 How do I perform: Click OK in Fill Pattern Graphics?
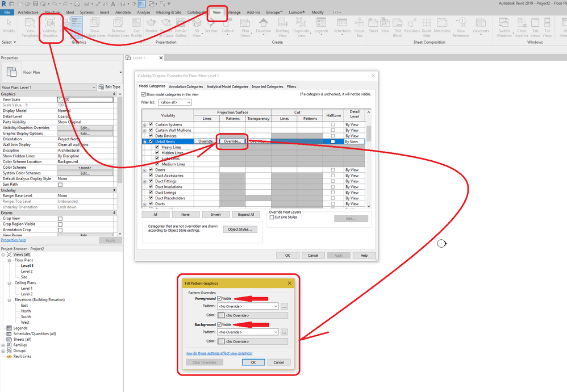253,362
